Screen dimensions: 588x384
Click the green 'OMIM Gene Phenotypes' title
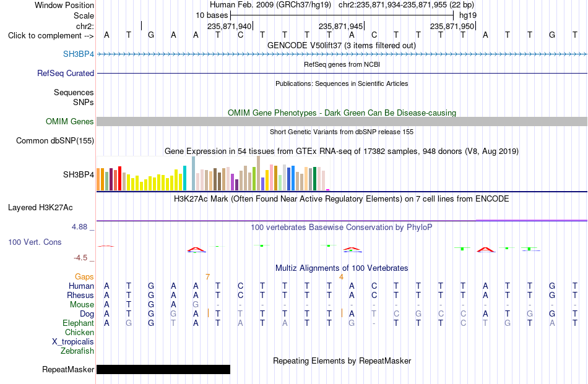pyautogui.click(x=342, y=113)
